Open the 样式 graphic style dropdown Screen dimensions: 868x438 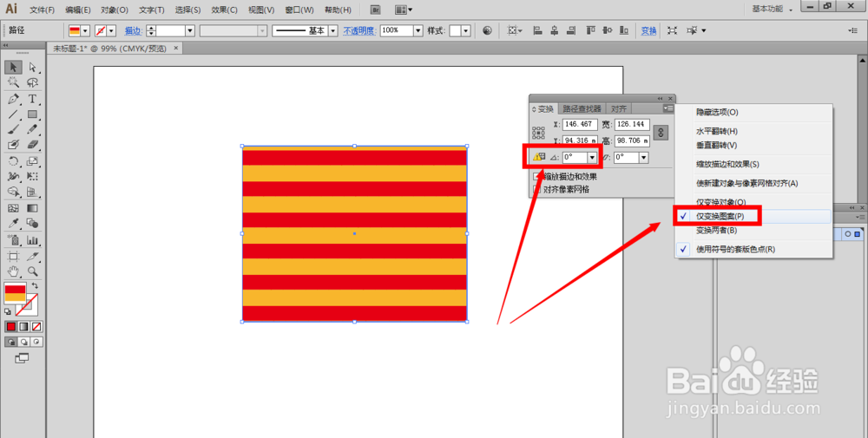[466, 31]
